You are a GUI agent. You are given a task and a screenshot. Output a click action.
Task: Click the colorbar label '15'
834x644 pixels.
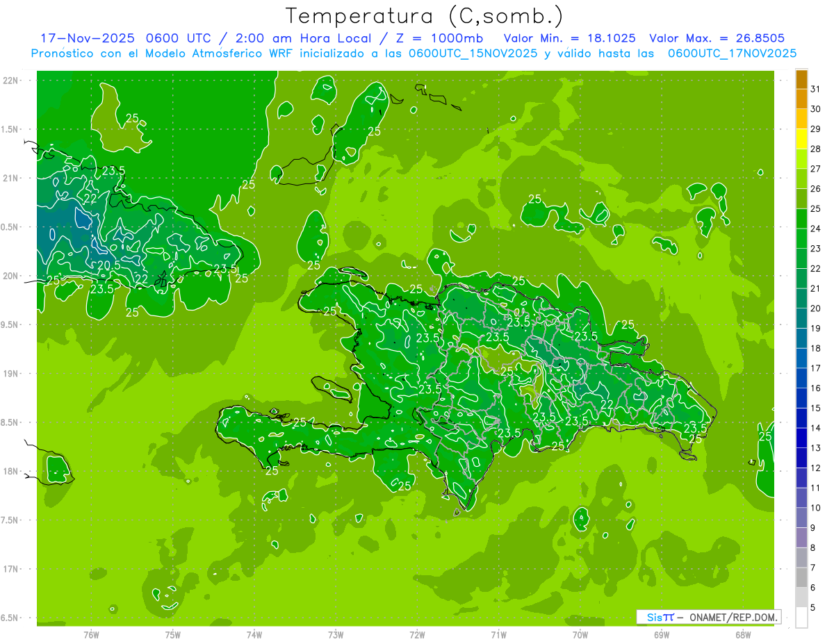[x=815, y=408]
